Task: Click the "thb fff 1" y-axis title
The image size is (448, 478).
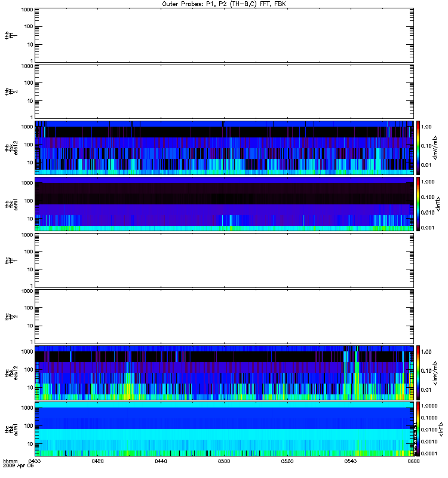Action: click(11, 35)
